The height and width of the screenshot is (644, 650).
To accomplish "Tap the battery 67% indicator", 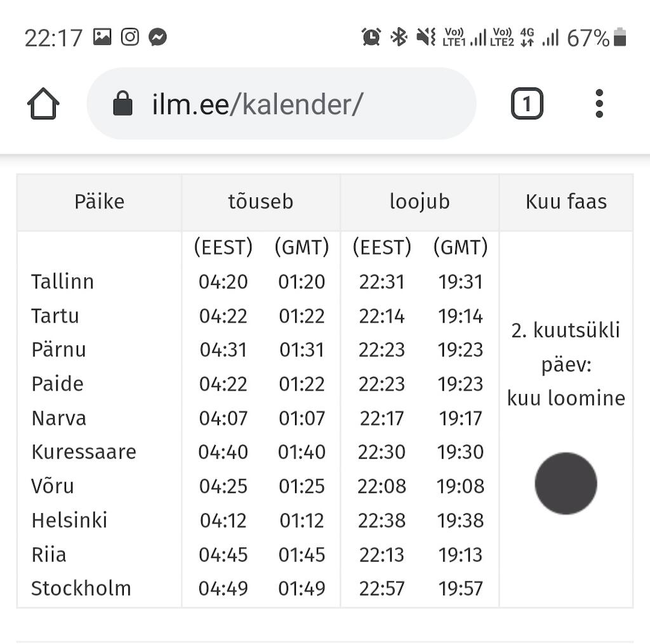I will click(596, 37).
